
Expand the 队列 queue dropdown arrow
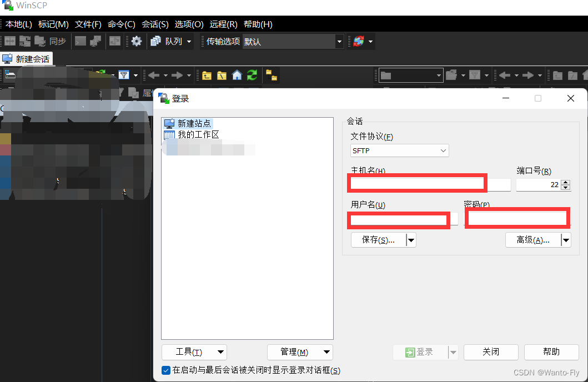189,41
